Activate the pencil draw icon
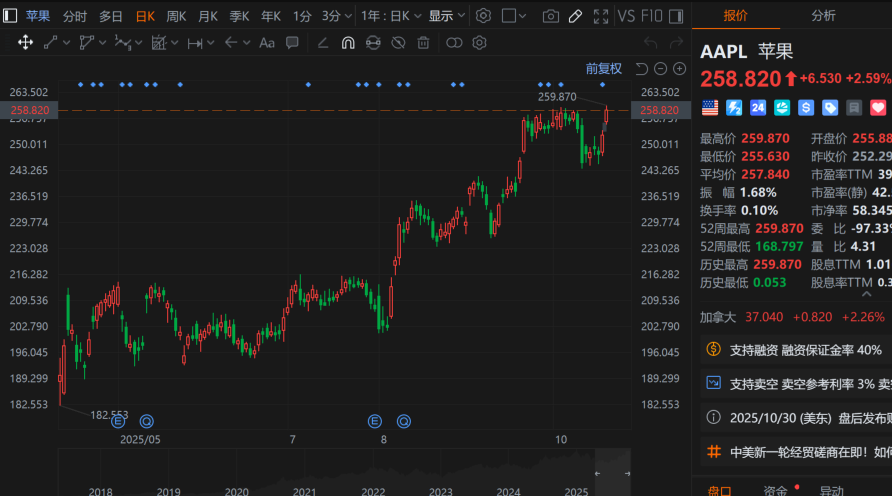892x496 pixels. 575,16
